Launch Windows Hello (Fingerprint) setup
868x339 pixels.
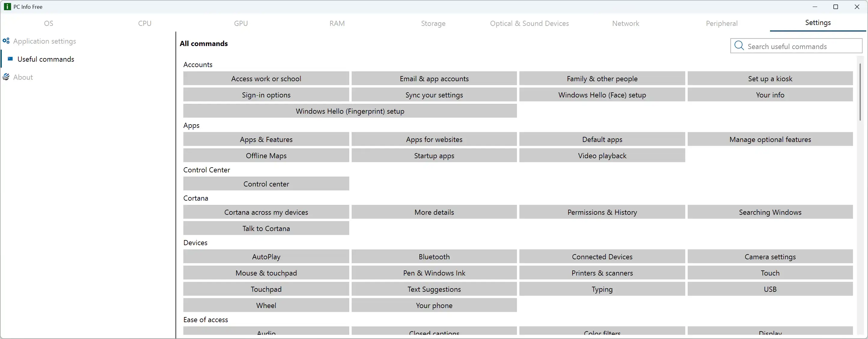pyautogui.click(x=350, y=111)
